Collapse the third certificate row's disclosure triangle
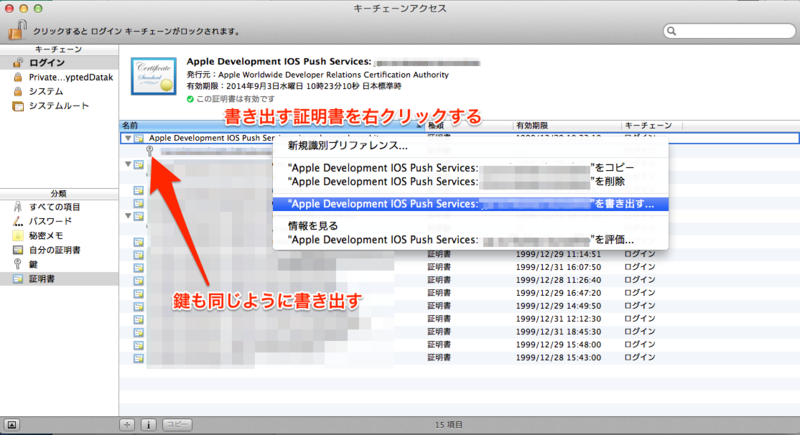The height and width of the screenshot is (435, 800). click(128, 216)
